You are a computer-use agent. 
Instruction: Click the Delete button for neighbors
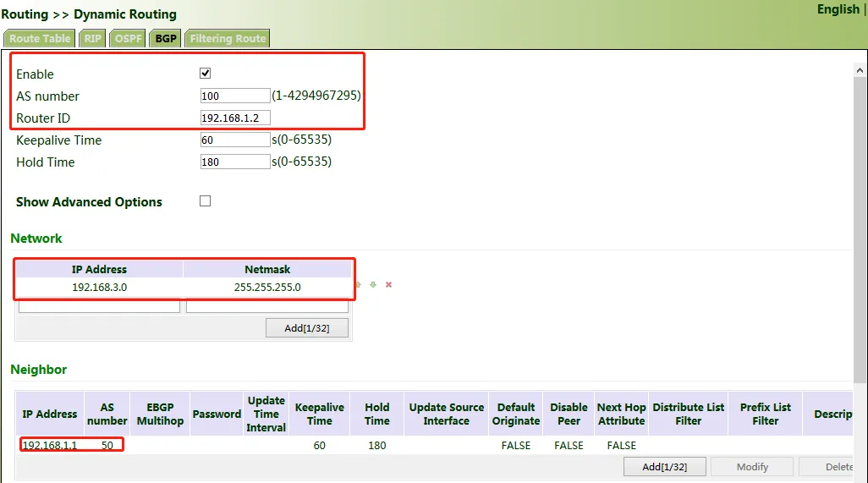pyautogui.click(x=827, y=466)
